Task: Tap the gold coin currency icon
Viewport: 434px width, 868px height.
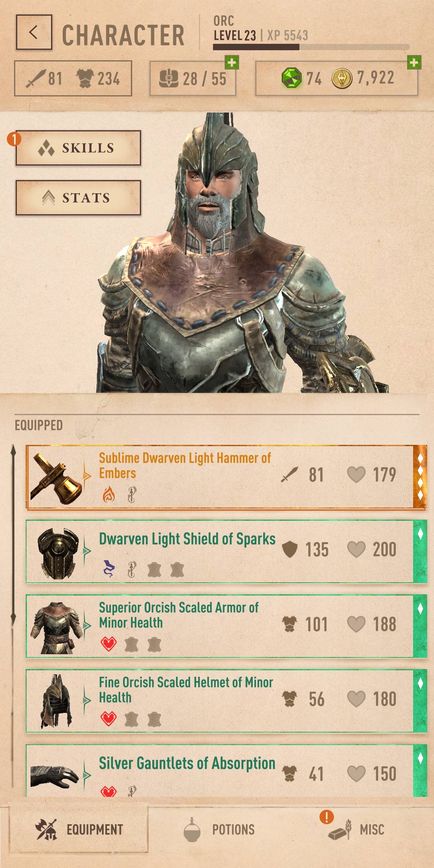Action: pyautogui.click(x=342, y=78)
